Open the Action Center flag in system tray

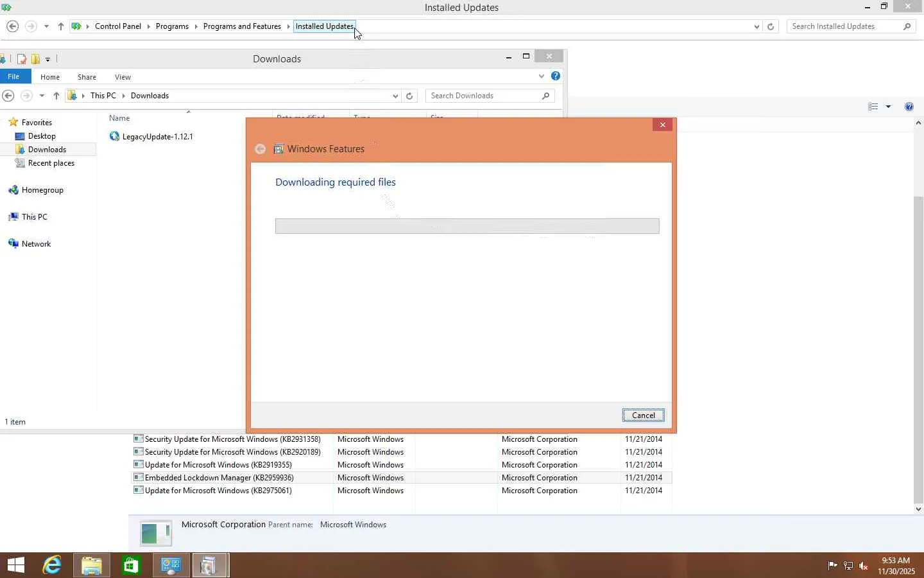pos(832,566)
